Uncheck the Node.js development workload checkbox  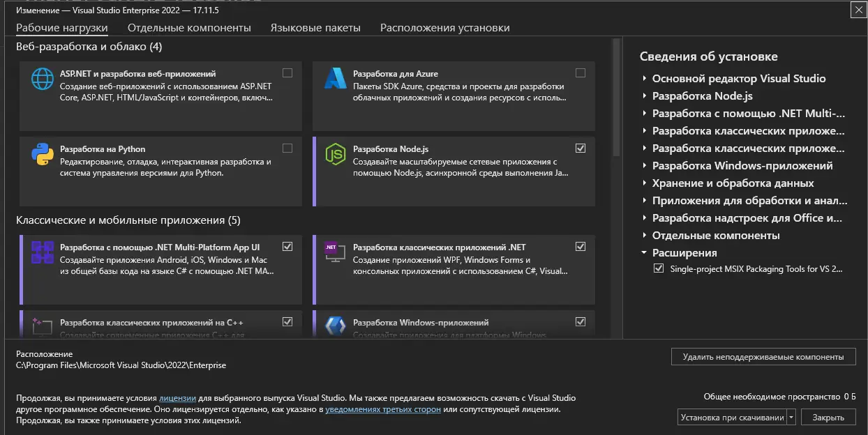(x=581, y=148)
